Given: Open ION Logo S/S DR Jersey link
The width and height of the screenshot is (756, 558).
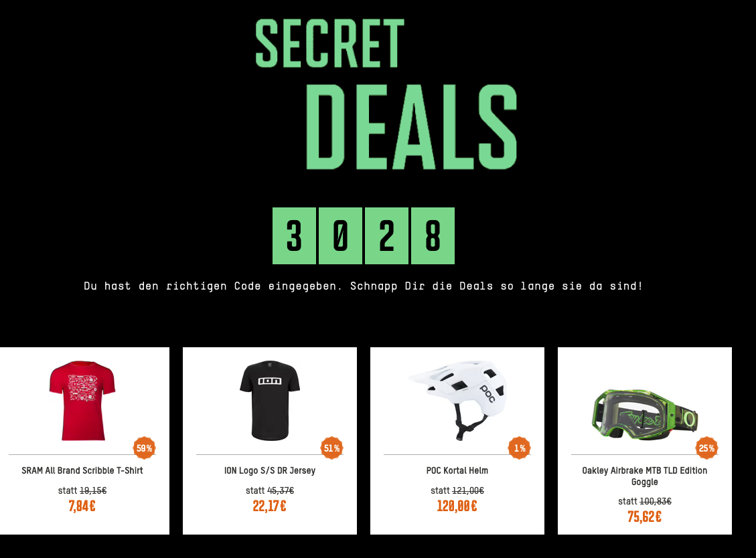Looking at the screenshot, I should coord(270,470).
